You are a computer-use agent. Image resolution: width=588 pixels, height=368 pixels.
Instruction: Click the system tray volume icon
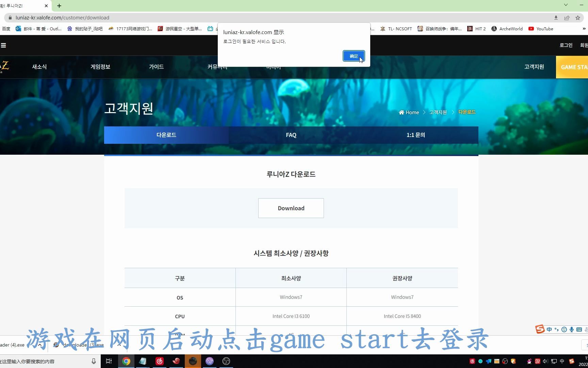pos(545,361)
